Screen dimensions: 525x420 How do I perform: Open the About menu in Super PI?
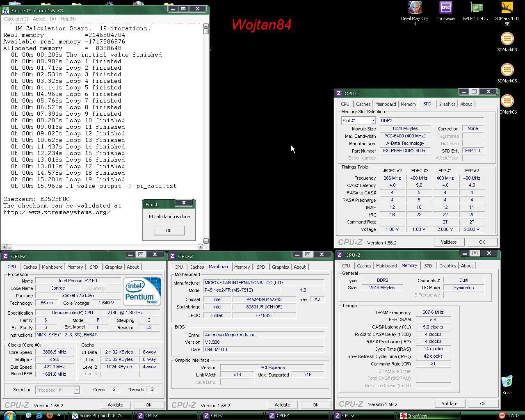click(x=44, y=19)
